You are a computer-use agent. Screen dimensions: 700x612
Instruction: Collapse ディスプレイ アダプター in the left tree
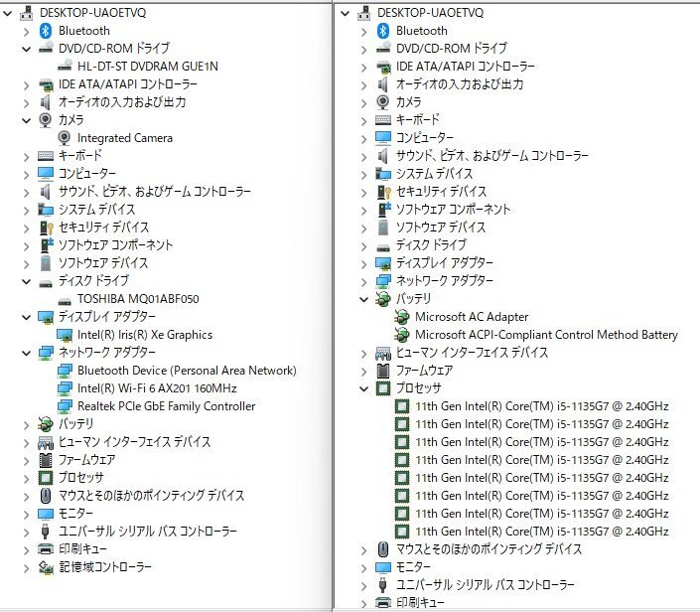27,318
